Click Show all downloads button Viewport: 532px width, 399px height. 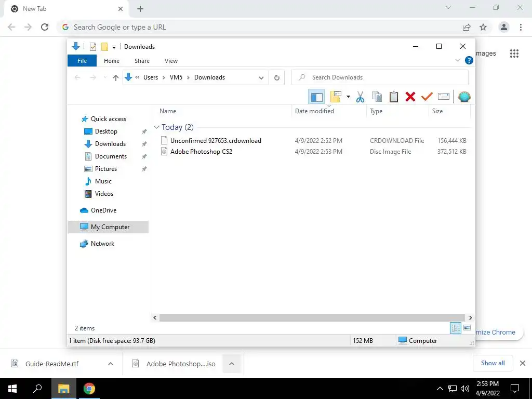coord(493,363)
